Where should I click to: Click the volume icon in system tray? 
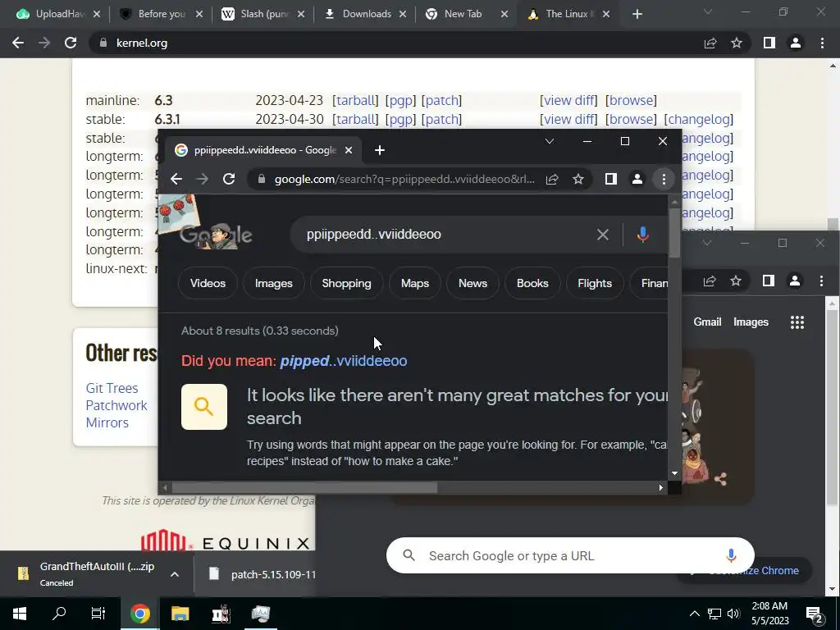(x=733, y=614)
